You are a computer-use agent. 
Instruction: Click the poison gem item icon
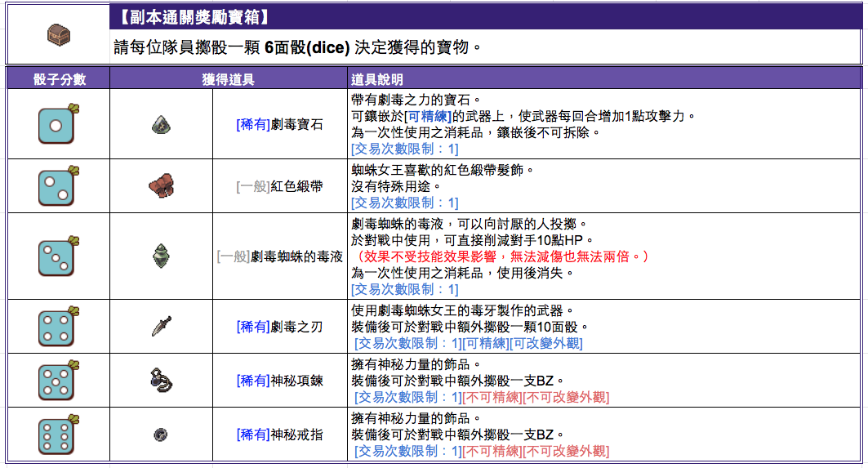pyautogui.click(x=161, y=125)
